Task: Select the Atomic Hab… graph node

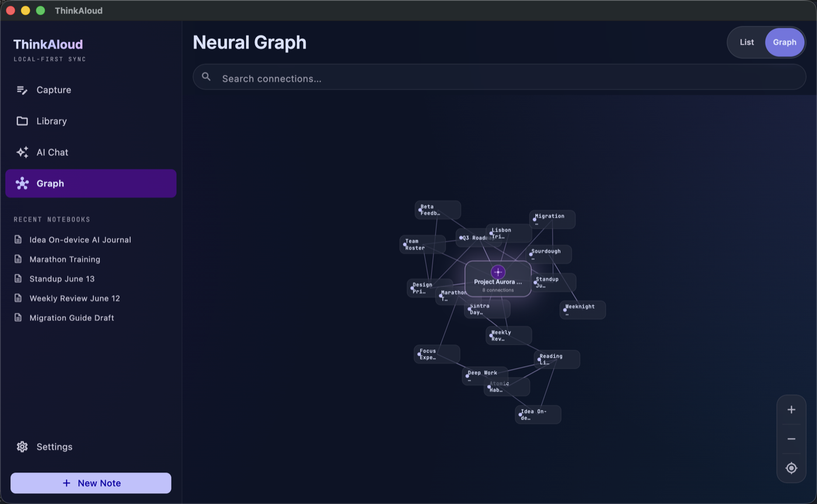Action: (507, 387)
